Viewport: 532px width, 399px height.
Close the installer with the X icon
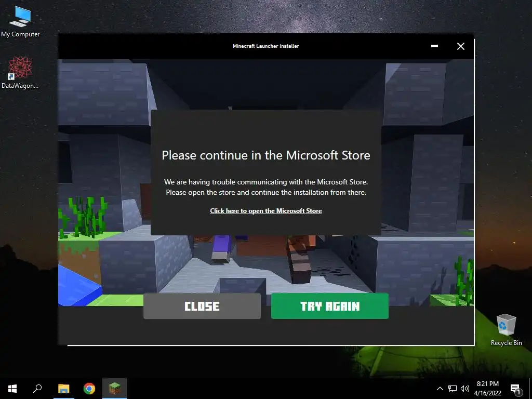pyautogui.click(x=460, y=46)
